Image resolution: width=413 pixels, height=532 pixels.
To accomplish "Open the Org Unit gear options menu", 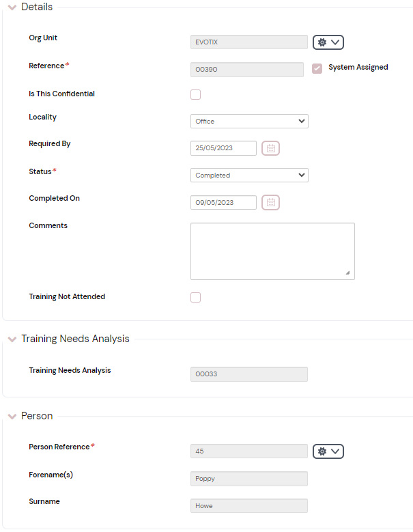I will pyautogui.click(x=328, y=42).
